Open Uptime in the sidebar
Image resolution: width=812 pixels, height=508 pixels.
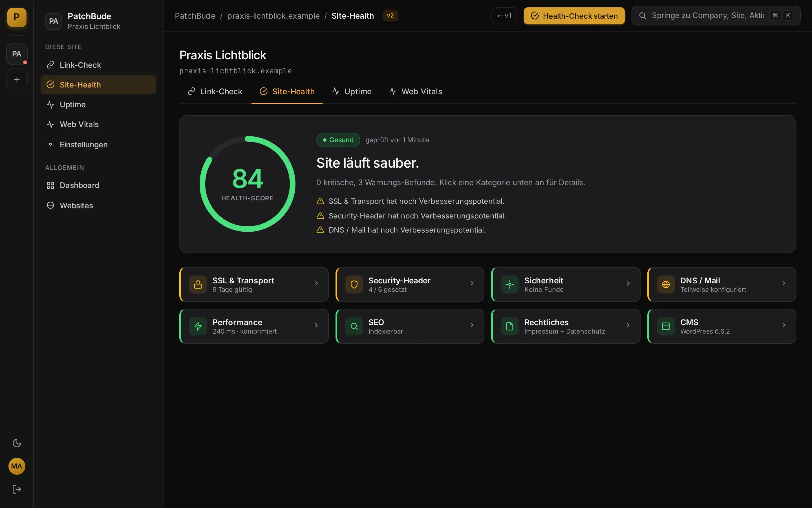coord(98,104)
